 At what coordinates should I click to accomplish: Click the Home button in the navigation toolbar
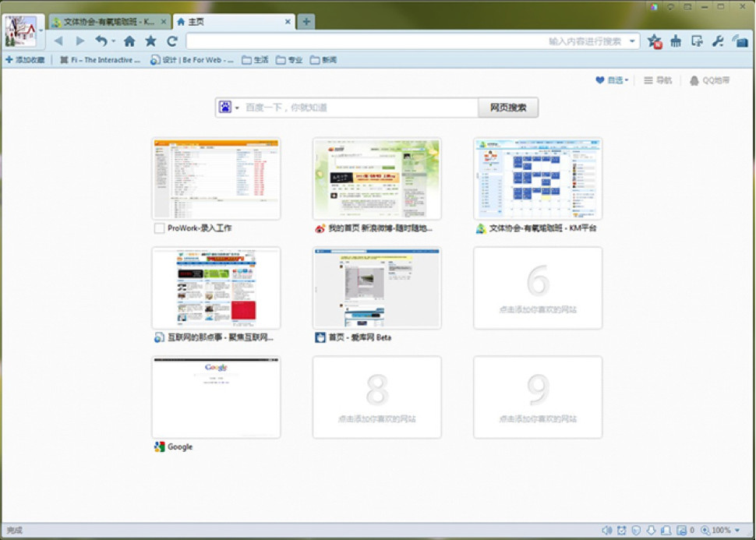[129, 41]
